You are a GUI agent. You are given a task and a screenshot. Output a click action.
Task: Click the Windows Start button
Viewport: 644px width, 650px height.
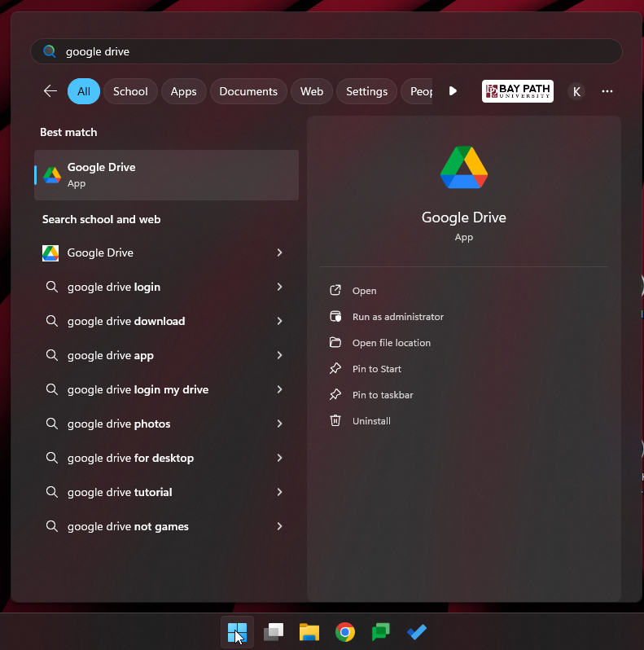tap(237, 632)
